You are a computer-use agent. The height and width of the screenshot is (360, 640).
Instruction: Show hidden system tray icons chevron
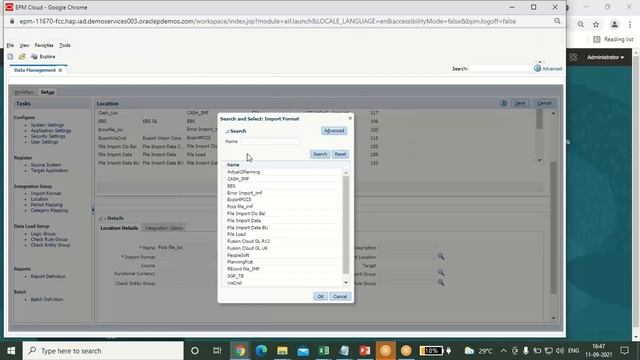click(x=503, y=351)
